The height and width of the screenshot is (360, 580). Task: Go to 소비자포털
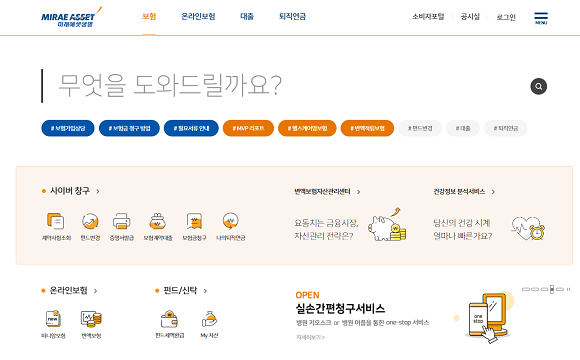[428, 17]
